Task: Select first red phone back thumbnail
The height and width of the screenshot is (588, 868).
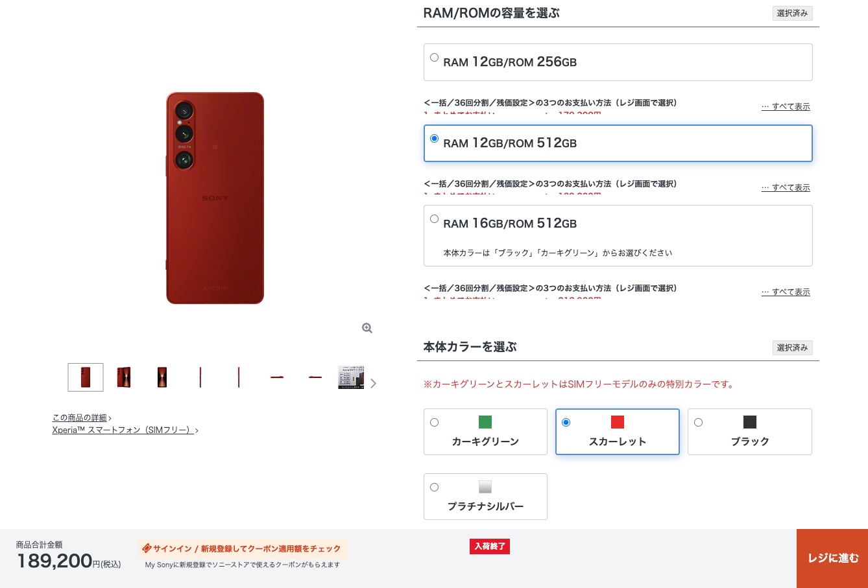Action: (x=86, y=377)
